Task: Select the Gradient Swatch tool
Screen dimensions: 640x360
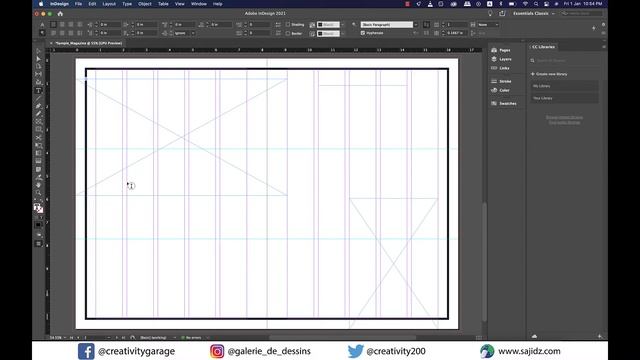Action: [38, 153]
